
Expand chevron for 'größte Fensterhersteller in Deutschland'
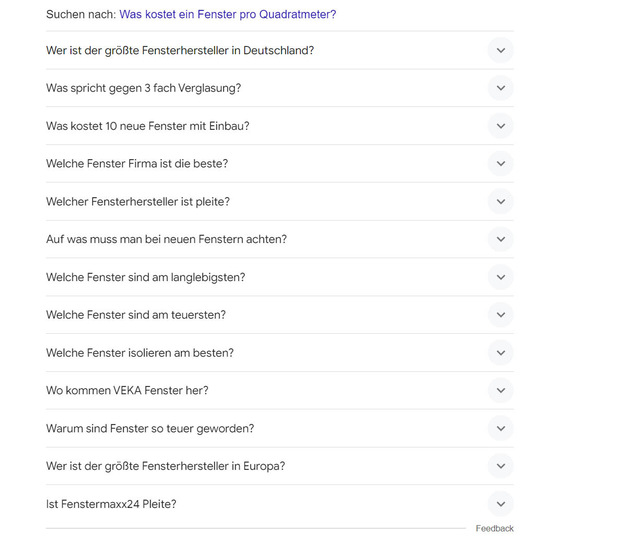point(501,50)
